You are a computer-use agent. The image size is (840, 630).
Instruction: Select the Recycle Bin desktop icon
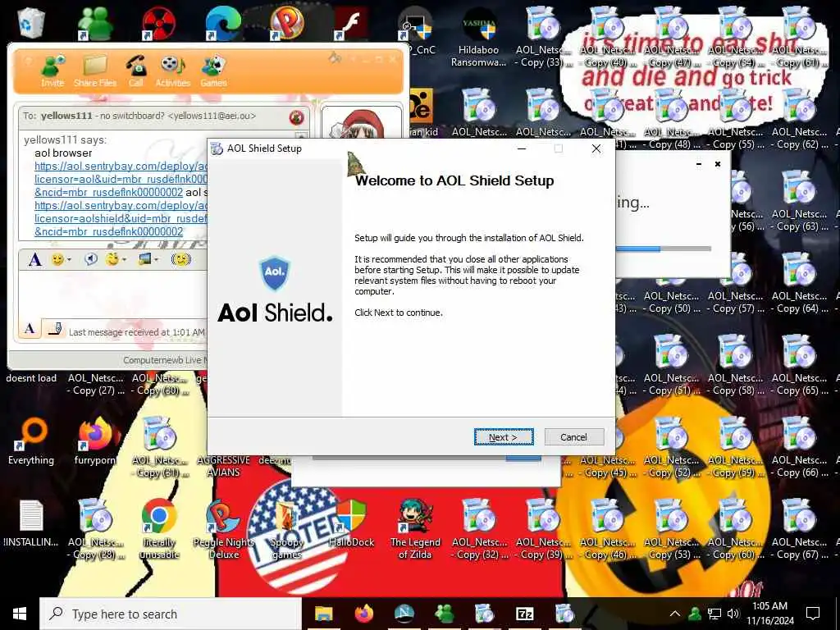click(x=31, y=24)
